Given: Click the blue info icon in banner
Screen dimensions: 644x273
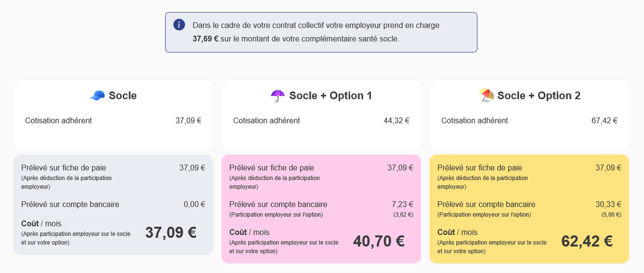Looking at the screenshot, I should pyautogui.click(x=179, y=25).
